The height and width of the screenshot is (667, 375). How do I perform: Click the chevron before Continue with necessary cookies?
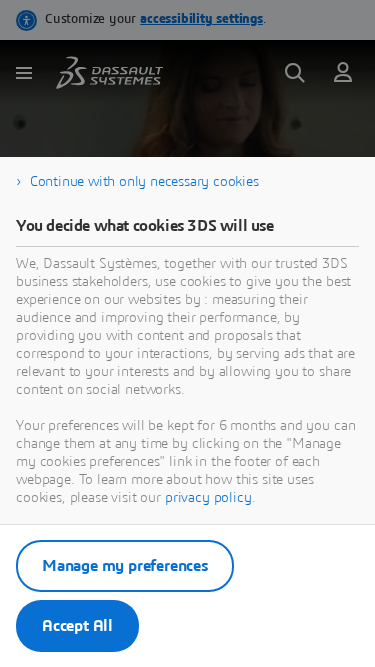(19, 182)
